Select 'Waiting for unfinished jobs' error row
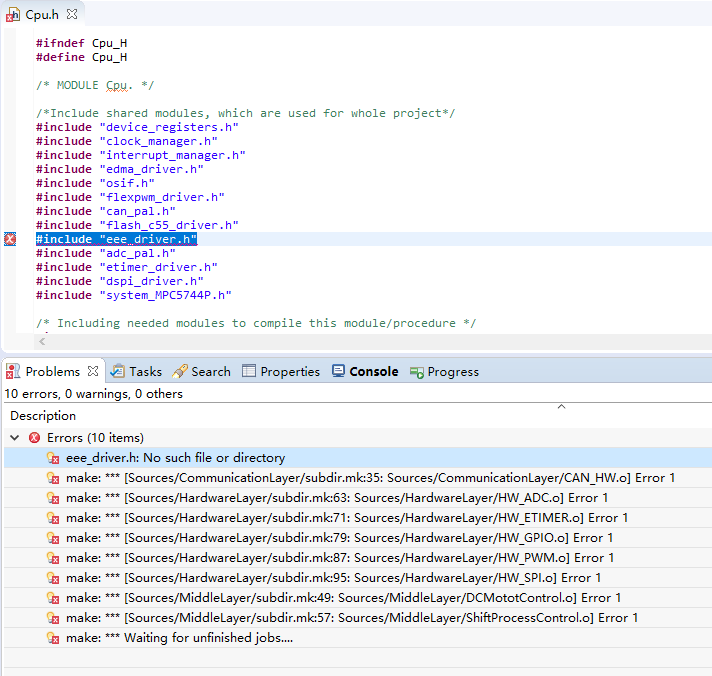This screenshot has height=676, width=712. click(x=358, y=637)
